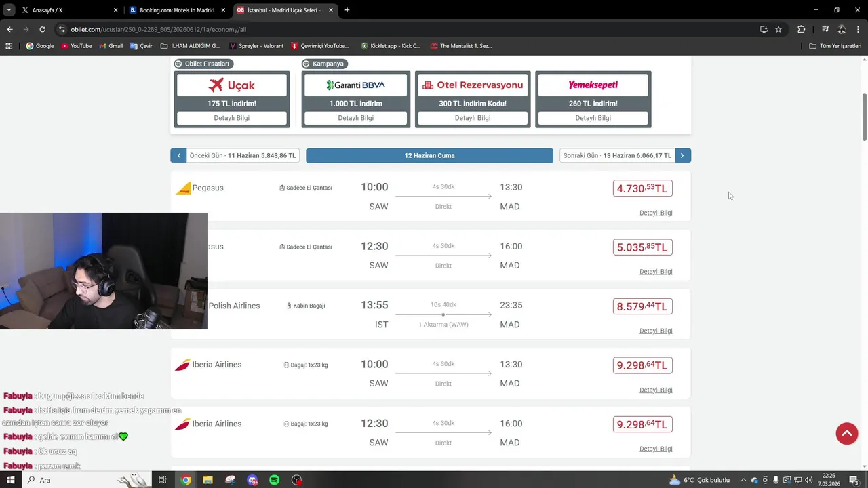Select the 9.298,64 TL price for 10:00 Iberia
Screen dimensions: 868x488
click(642, 365)
